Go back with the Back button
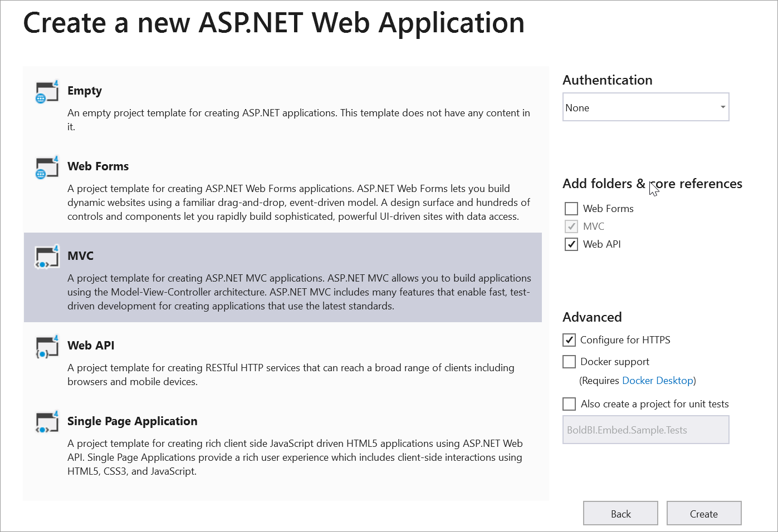778x532 pixels. click(x=620, y=514)
